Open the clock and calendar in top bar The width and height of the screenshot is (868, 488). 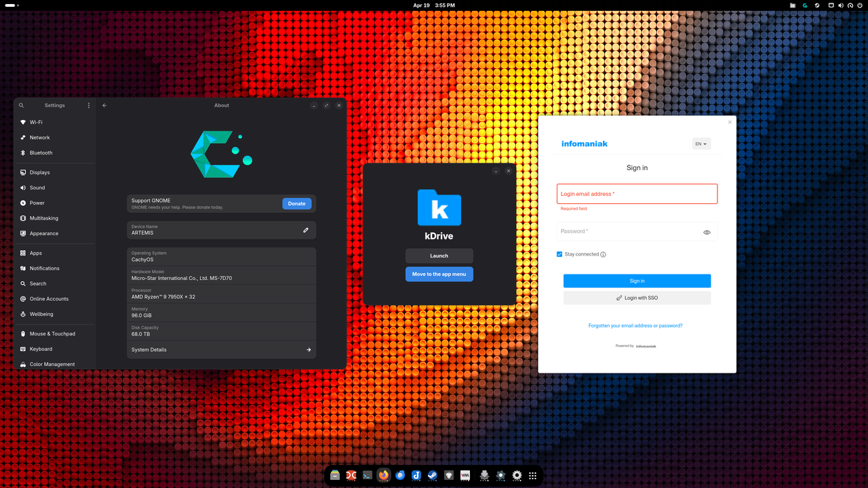pyautogui.click(x=434, y=5)
